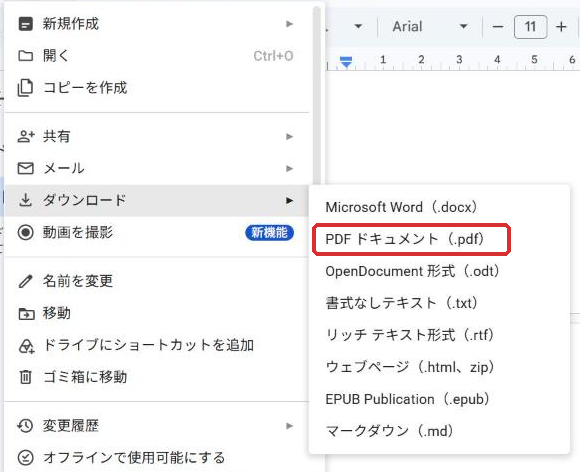
Task: Decrease font size with minus button
Action: [x=498, y=27]
